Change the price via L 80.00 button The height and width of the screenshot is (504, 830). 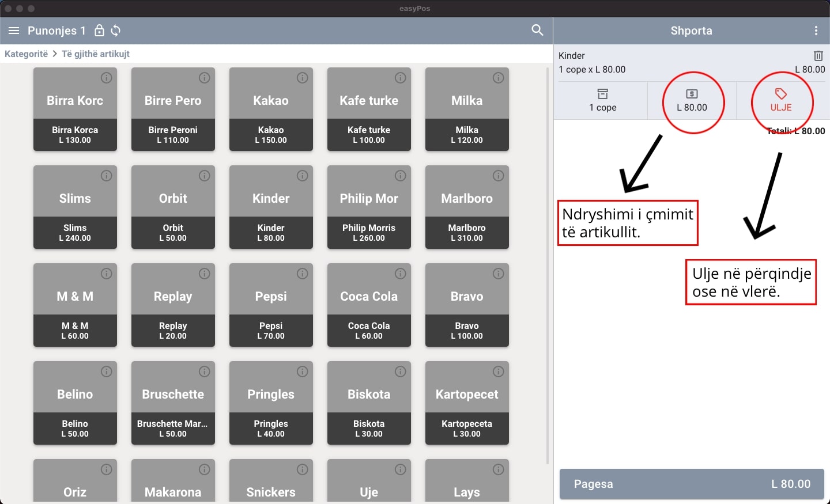(x=692, y=100)
